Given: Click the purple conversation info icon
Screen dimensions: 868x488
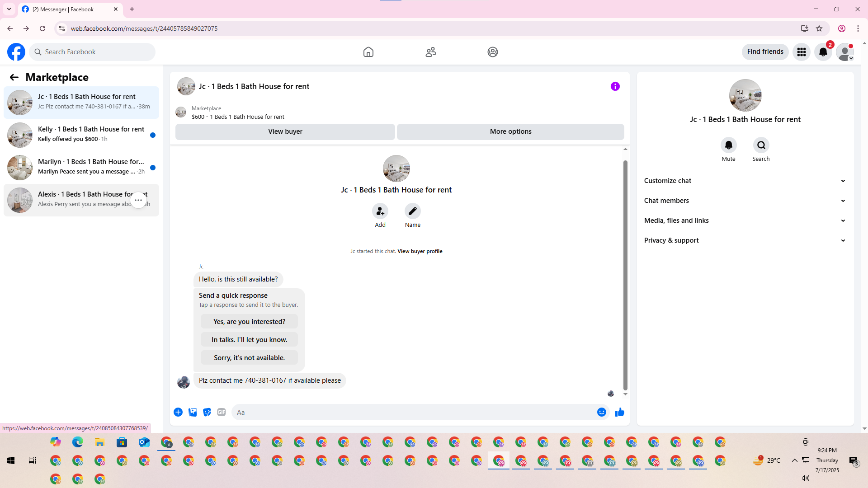Looking at the screenshot, I should click(x=615, y=86).
